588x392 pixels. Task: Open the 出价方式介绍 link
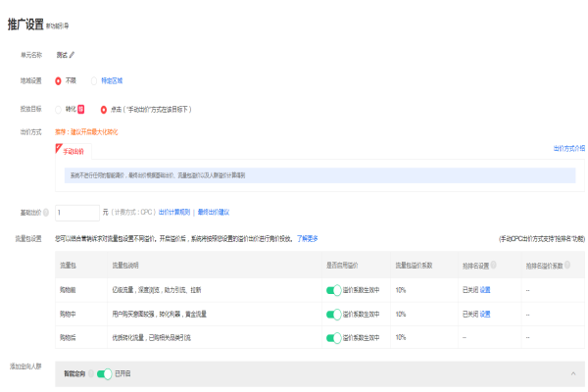click(568, 149)
